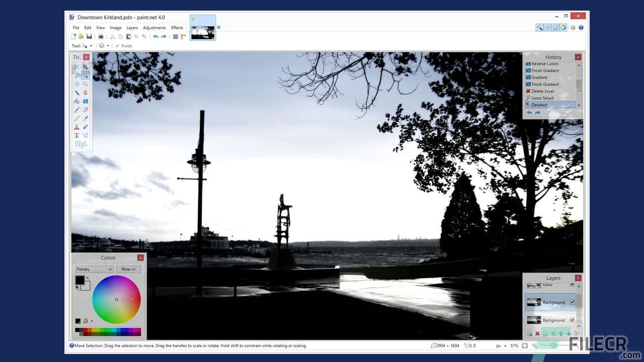Choose the Shapes tool
644x362 pixels.
click(x=80, y=145)
